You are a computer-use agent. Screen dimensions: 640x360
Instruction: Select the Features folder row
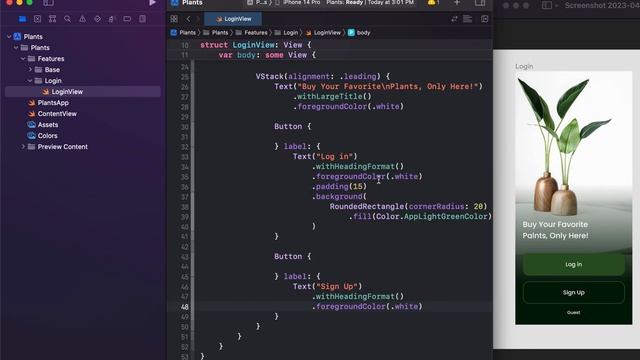click(82, 59)
